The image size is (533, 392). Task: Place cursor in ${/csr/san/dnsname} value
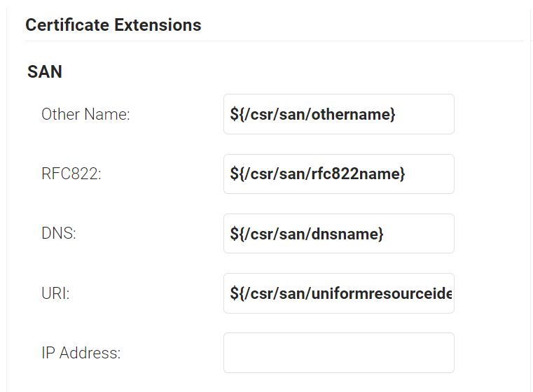(306, 233)
